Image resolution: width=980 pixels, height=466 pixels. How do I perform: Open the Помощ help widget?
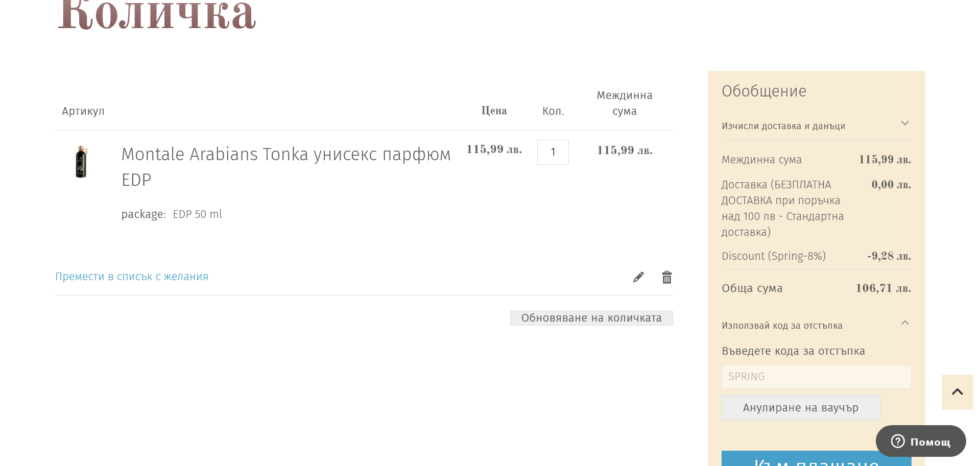(x=921, y=442)
